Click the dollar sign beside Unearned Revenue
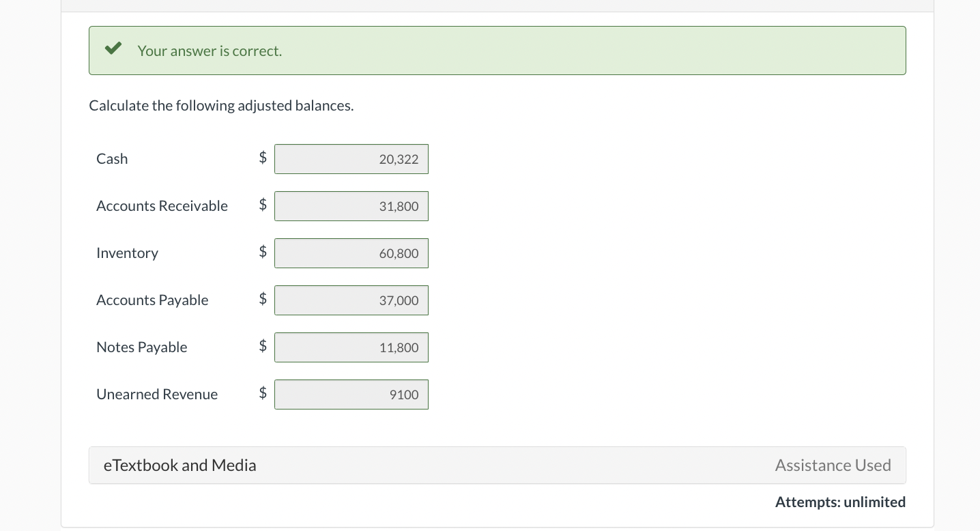 pos(262,392)
